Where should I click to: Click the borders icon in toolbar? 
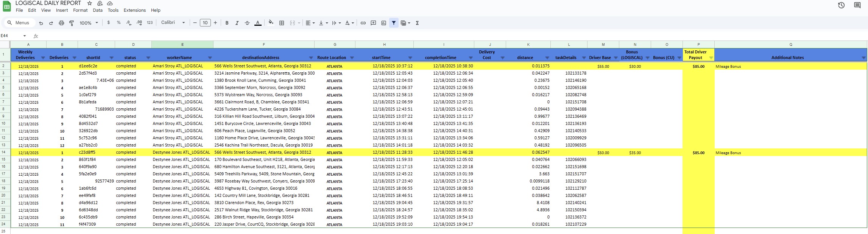pos(282,23)
